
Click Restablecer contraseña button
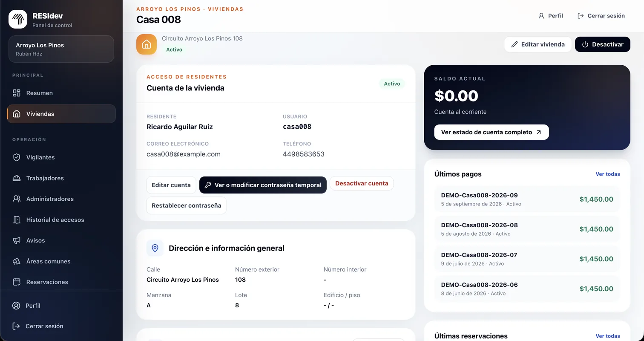click(x=187, y=205)
